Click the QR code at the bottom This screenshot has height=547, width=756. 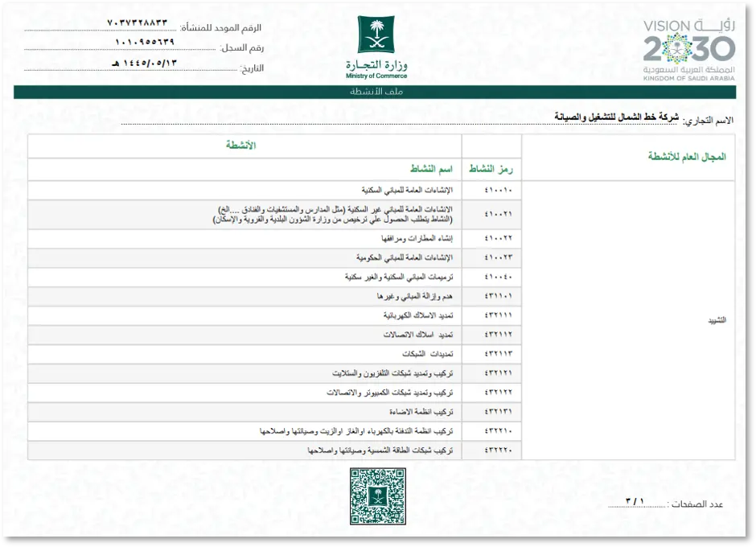point(377,496)
